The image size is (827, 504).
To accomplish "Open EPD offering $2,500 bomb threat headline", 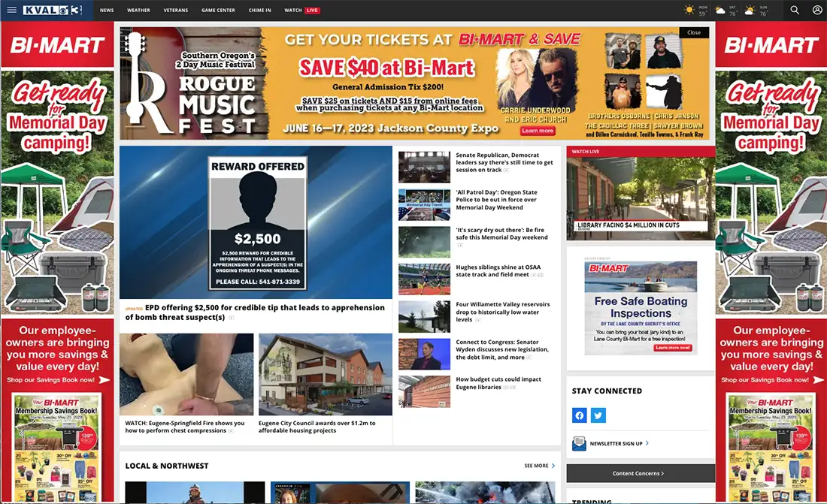I will (255, 312).
